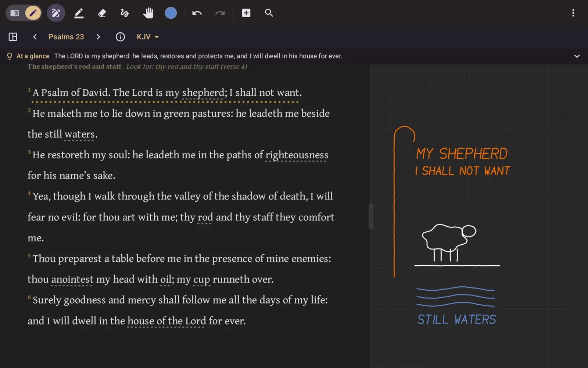Click the underlined word waters
Screen dimensions: 588x368
pyautogui.click(x=80, y=134)
